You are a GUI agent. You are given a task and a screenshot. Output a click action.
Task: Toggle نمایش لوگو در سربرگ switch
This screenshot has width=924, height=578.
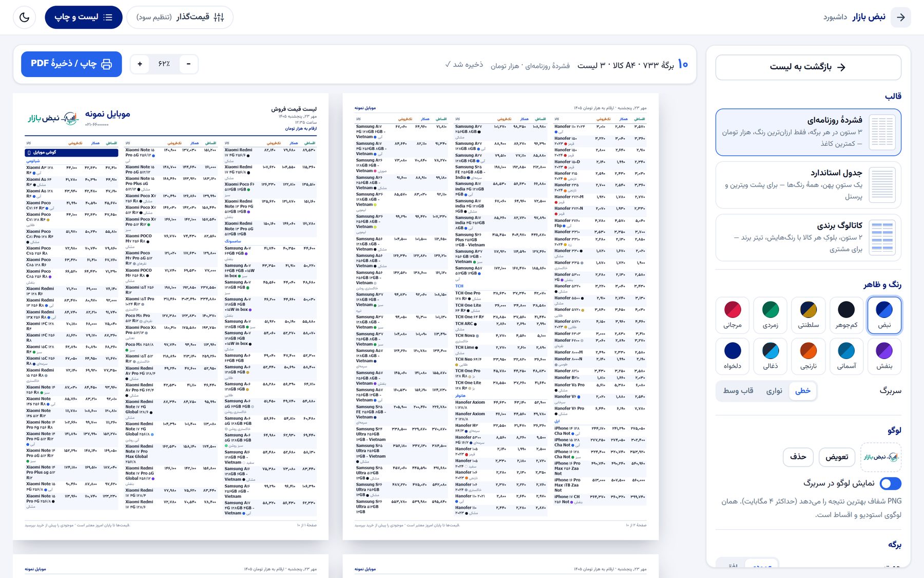coord(891,483)
